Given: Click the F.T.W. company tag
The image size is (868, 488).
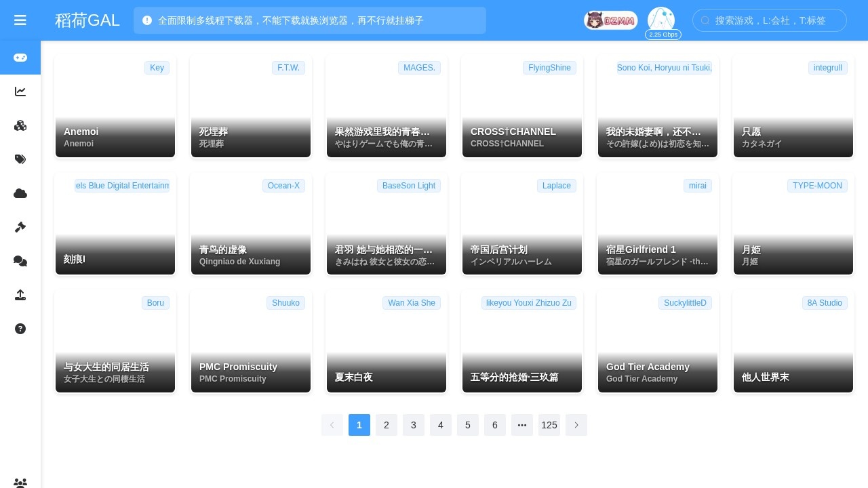Looking at the screenshot, I should pos(289,68).
